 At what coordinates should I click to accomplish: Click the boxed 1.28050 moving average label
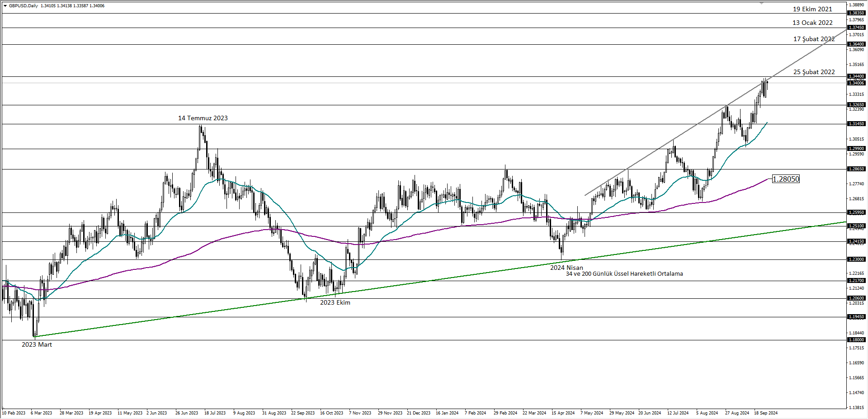(x=786, y=179)
